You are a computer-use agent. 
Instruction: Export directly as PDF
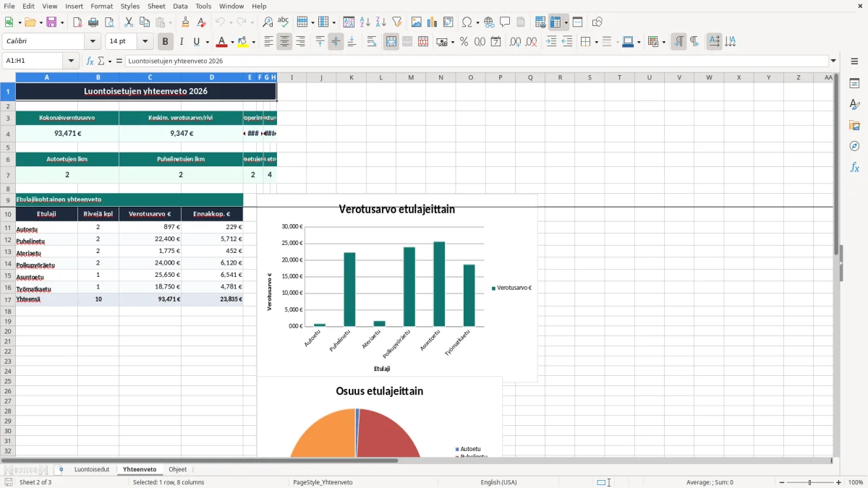pyautogui.click(x=77, y=22)
